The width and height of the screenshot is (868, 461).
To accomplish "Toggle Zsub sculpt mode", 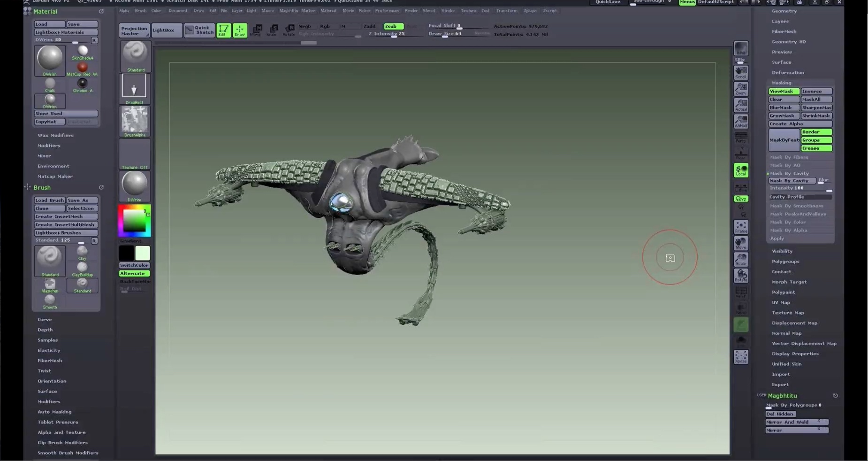I will (x=394, y=26).
